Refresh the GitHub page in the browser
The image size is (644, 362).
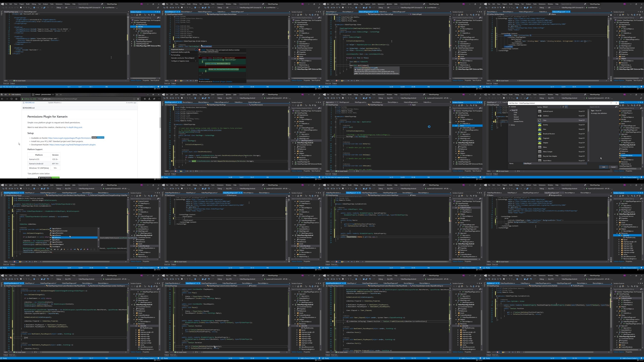coord(11,99)
